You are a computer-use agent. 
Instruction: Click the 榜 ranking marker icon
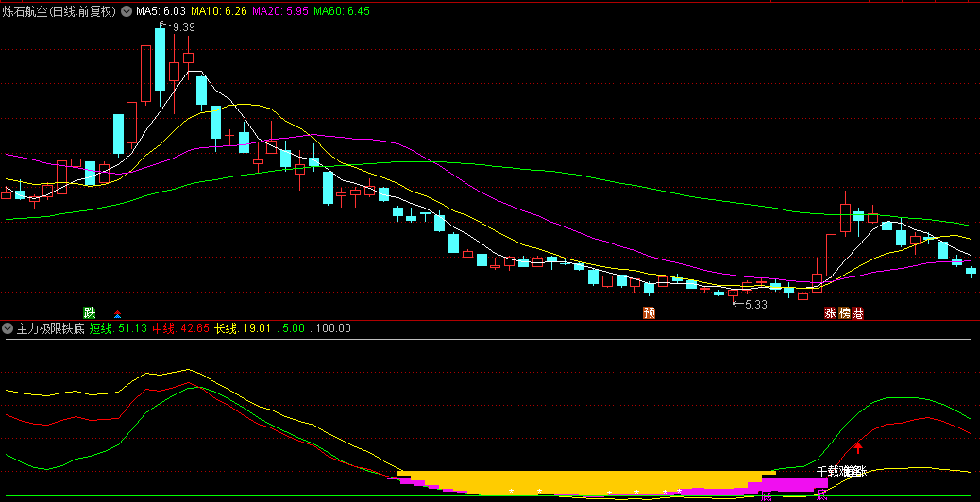tap(844, 313)
